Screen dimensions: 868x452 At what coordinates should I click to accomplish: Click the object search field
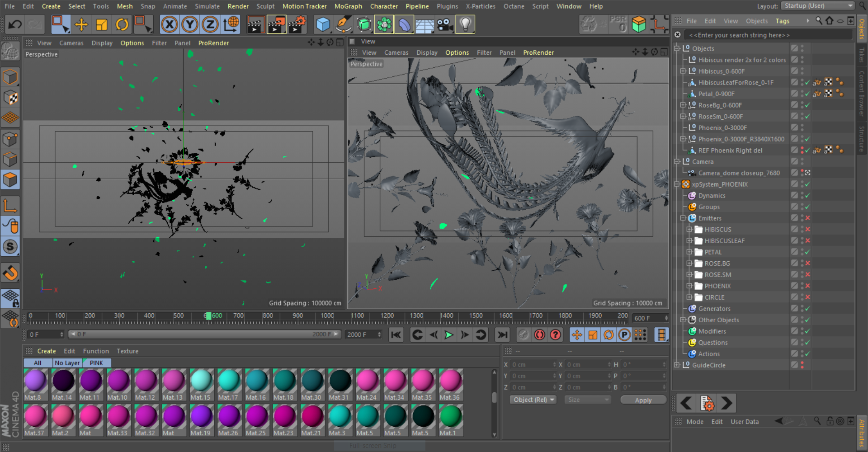[768, 35]
